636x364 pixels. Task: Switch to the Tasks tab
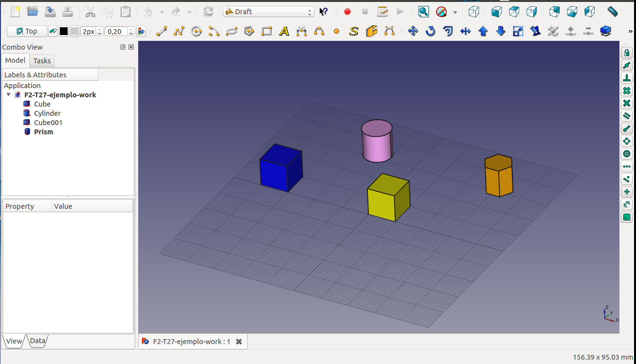[x=42, y=61]
